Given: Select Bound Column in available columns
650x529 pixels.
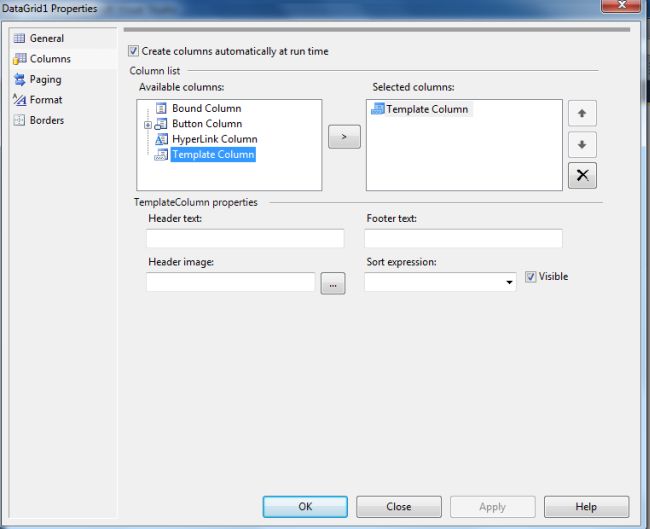Looking at the screenshot, I should coord(206,108).
